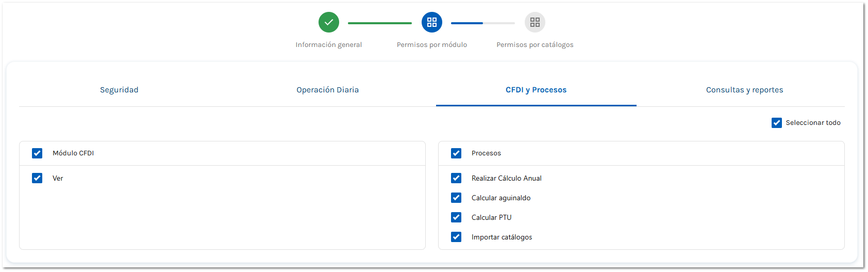Click the Permisos por catálogos step label

tap(535, 45)
